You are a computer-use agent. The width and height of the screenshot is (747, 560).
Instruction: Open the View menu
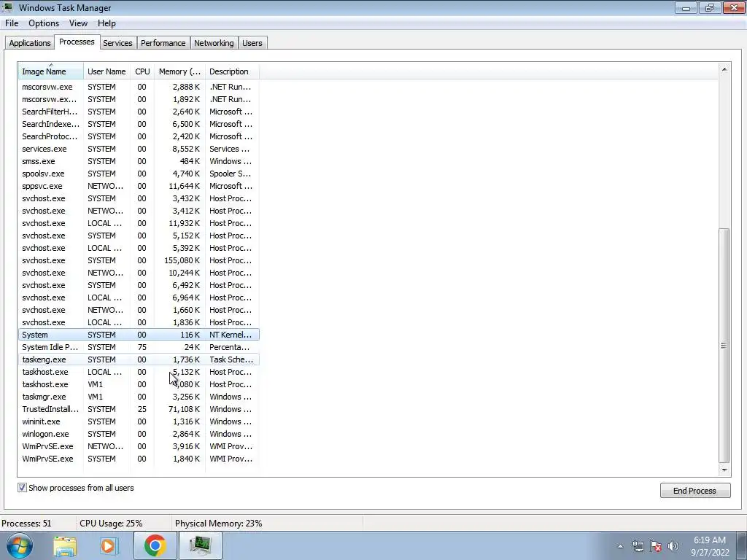click(78, 23)
